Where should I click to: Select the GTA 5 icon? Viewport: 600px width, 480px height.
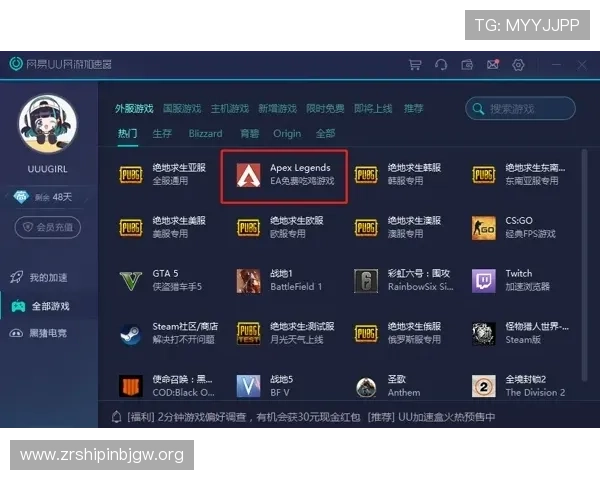[x=131, y=281]
